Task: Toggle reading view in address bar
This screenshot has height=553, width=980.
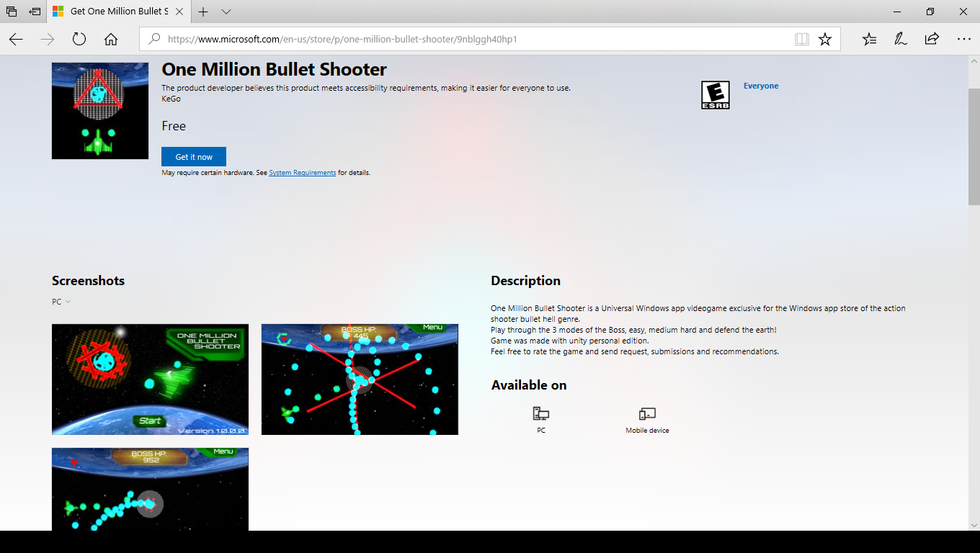Action: coord(802,40)
